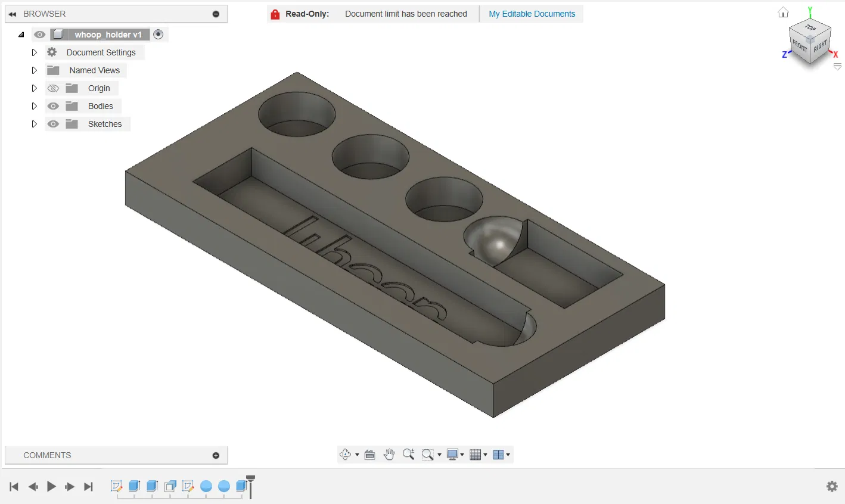Click the Bodies folder icon

[72, 106]
